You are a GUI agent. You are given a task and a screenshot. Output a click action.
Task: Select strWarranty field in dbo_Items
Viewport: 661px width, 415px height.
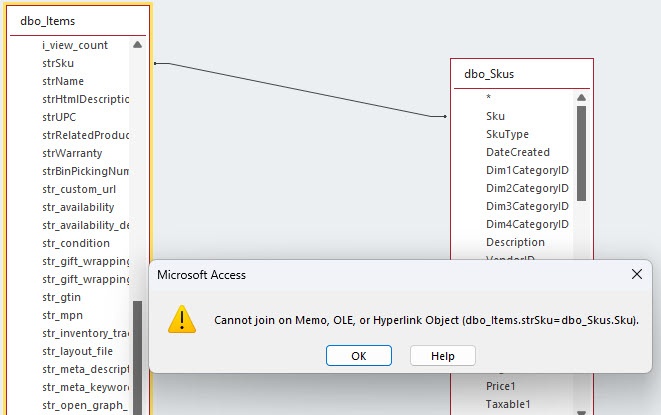pyautogui.click(x=72, y=153)
